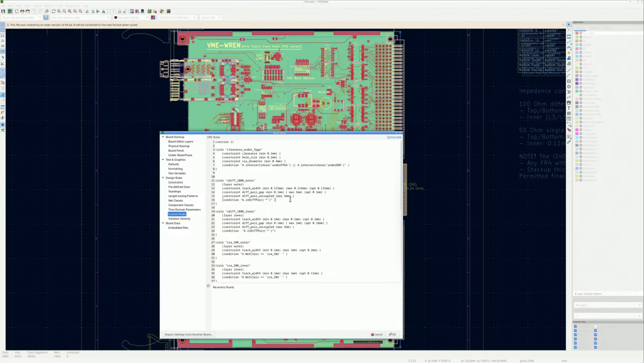Click the Lock padlock icon

(119, 11)
